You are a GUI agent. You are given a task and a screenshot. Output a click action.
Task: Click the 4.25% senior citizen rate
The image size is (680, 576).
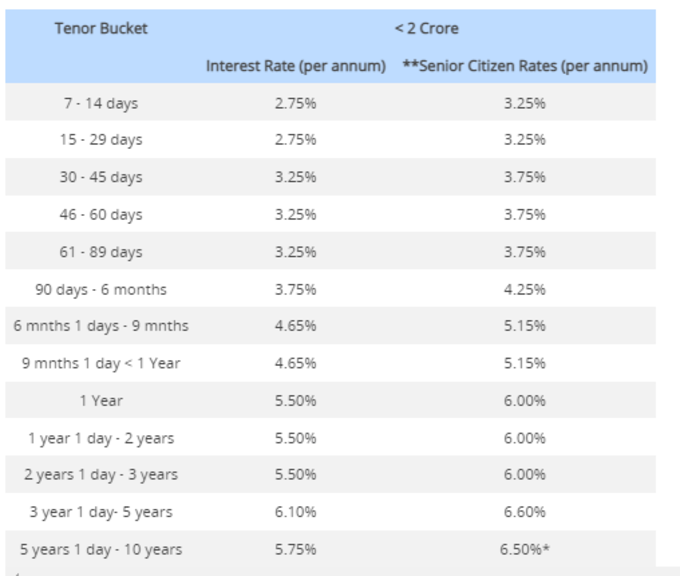525,289
